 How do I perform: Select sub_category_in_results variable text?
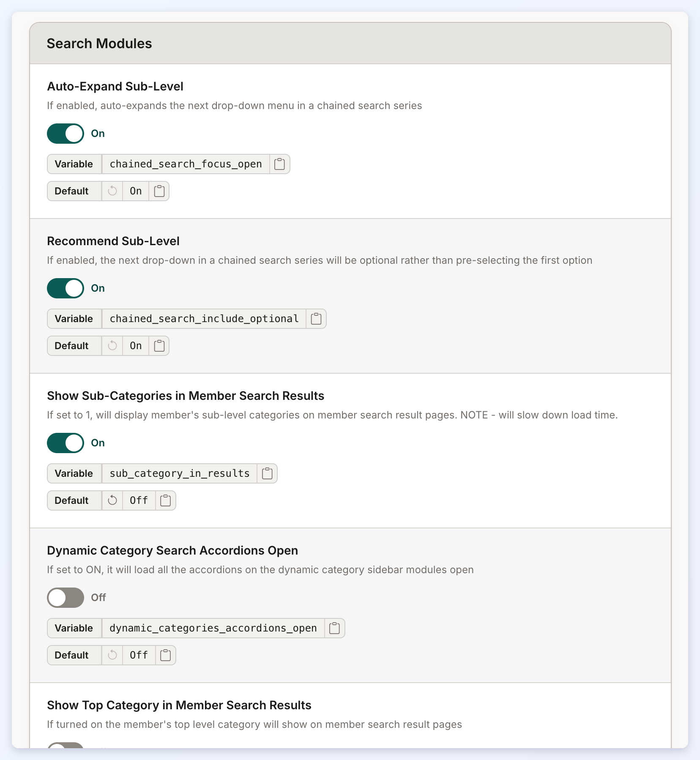point(180,473)
